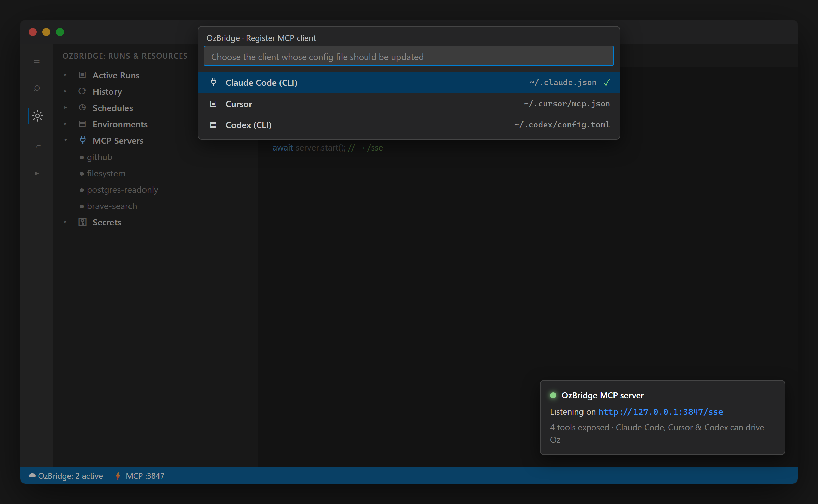Open the http://127.0.0.1:3847/sse link

tap(661, 412)
